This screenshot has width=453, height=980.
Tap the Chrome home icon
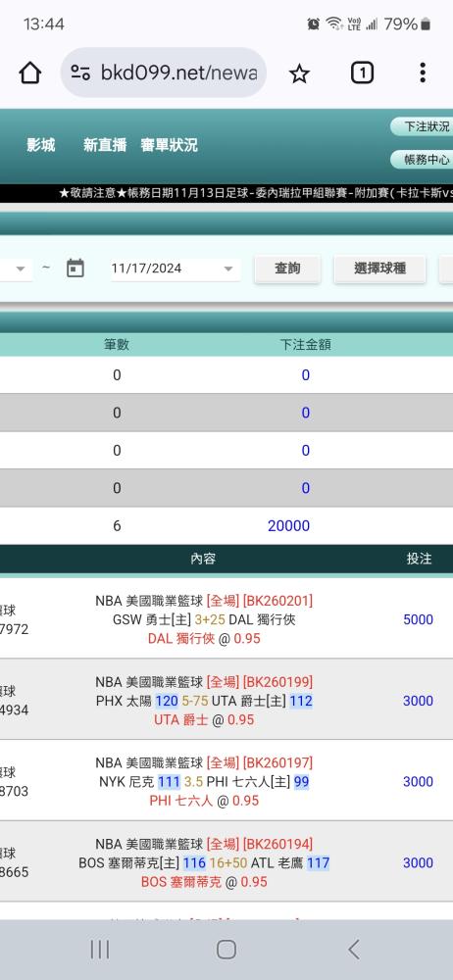[30, 73]
